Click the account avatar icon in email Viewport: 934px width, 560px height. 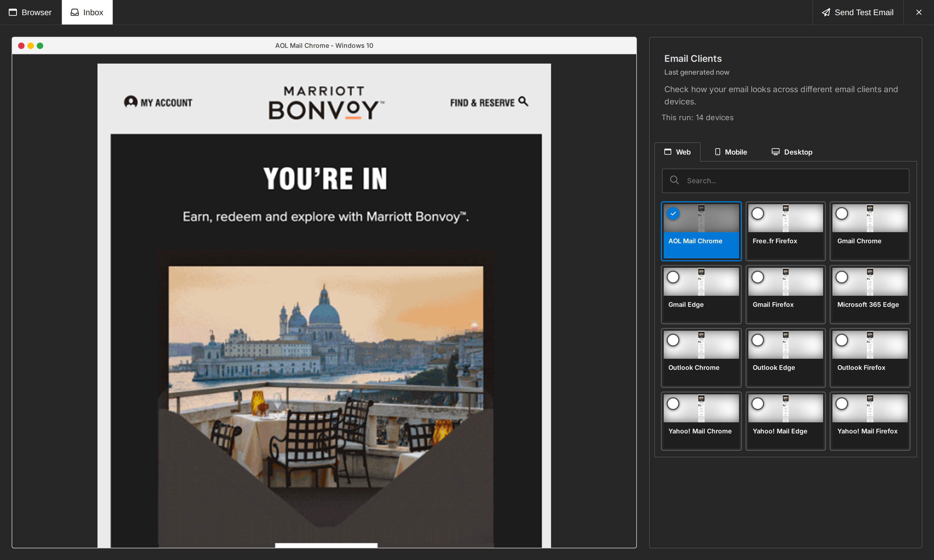tap(131, 101)
